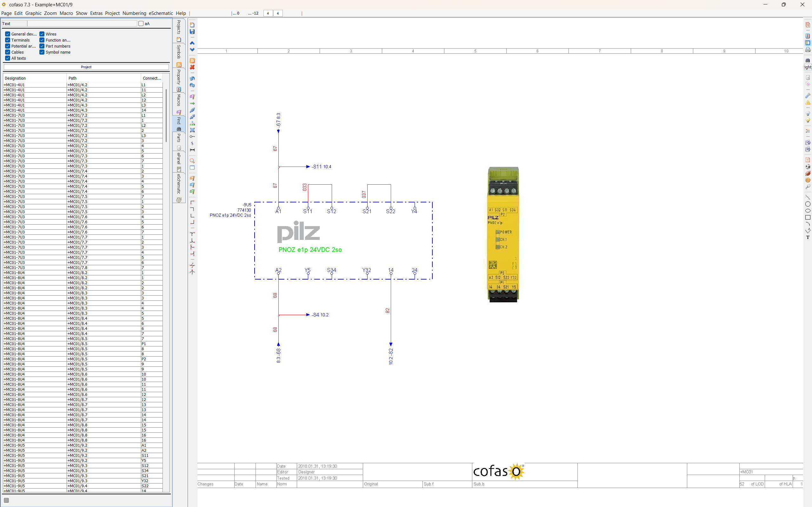Screen dimensions: 812x507
Task: Go to next page with down arrow
Action: click(x=192, y=49)
